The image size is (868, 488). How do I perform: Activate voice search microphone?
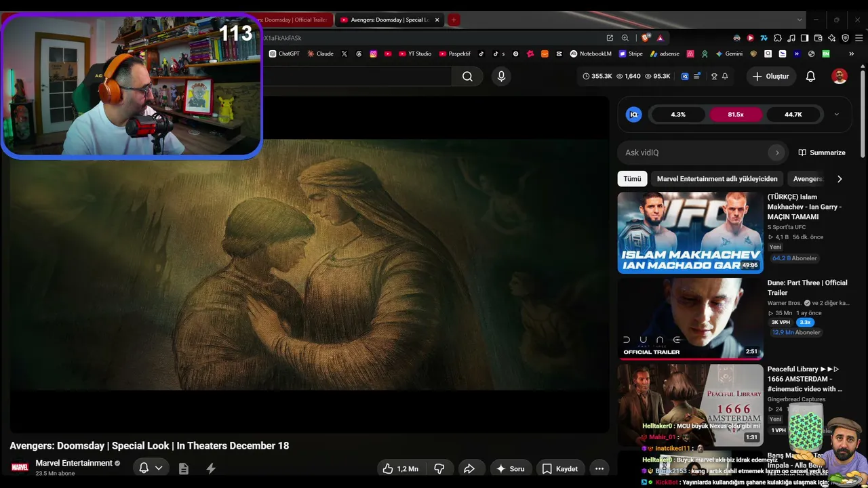coord(501,77)
